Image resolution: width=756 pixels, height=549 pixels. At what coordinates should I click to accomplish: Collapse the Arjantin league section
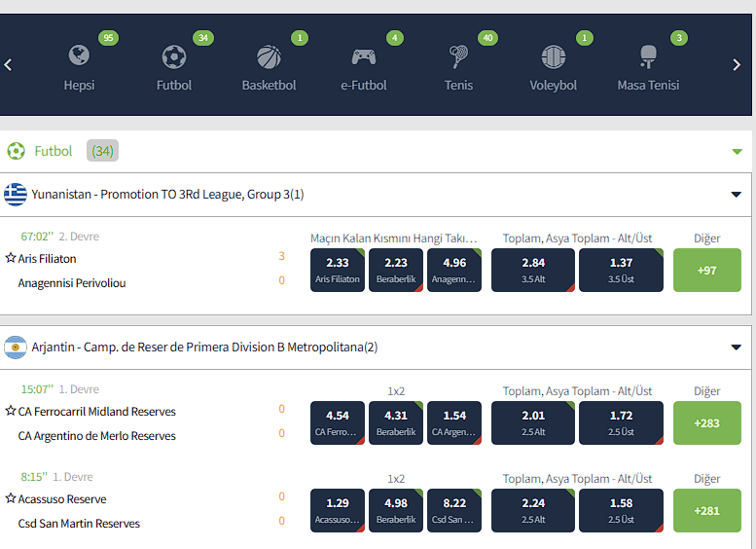pyautogui.click(x=737, y=348)
